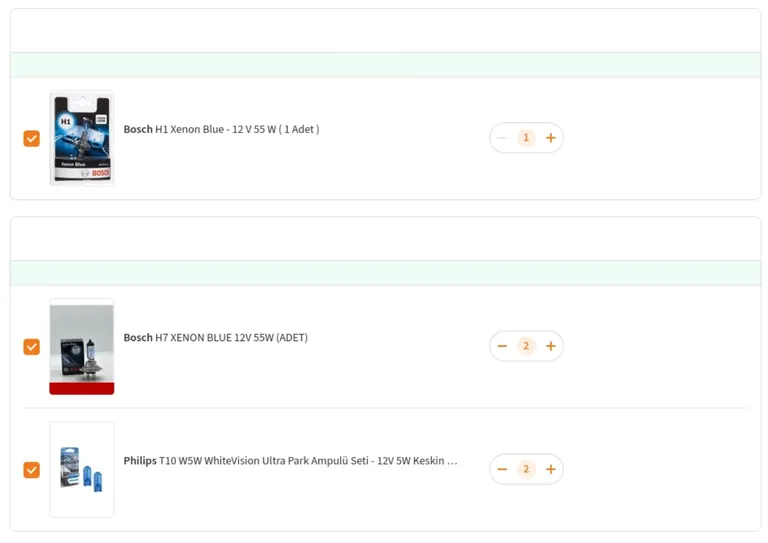This screenshot has width=768, height=543.
Task: Open Bosch H7 bulb product image
Action: click(x=82, y=347)
